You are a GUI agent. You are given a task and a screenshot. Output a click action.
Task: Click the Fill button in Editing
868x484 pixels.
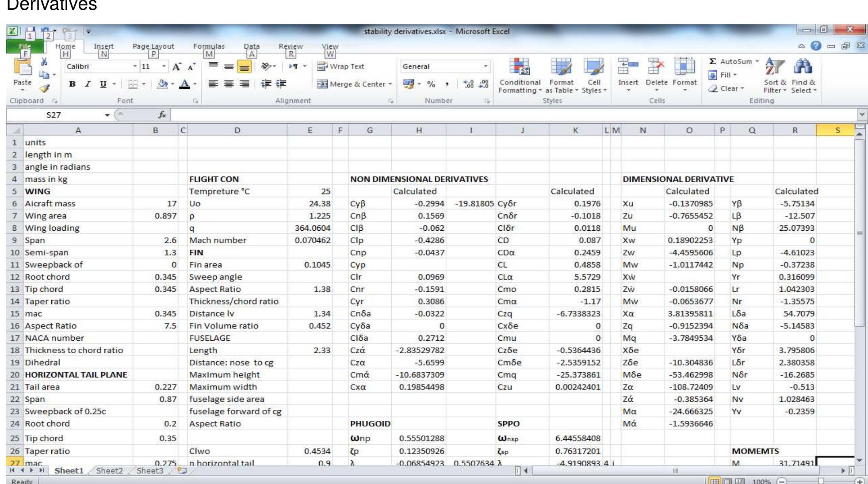click(x=722, y=75)
